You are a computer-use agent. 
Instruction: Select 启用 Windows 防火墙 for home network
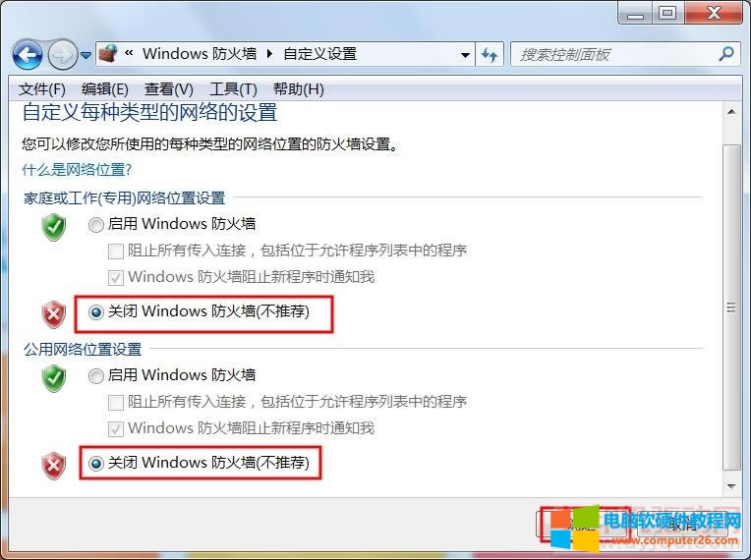tap(95, 225)
